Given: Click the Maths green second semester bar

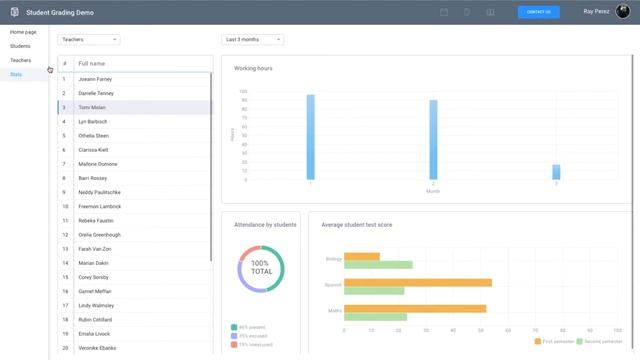Looking at the screenshot, I should click(x=376, y=317).
